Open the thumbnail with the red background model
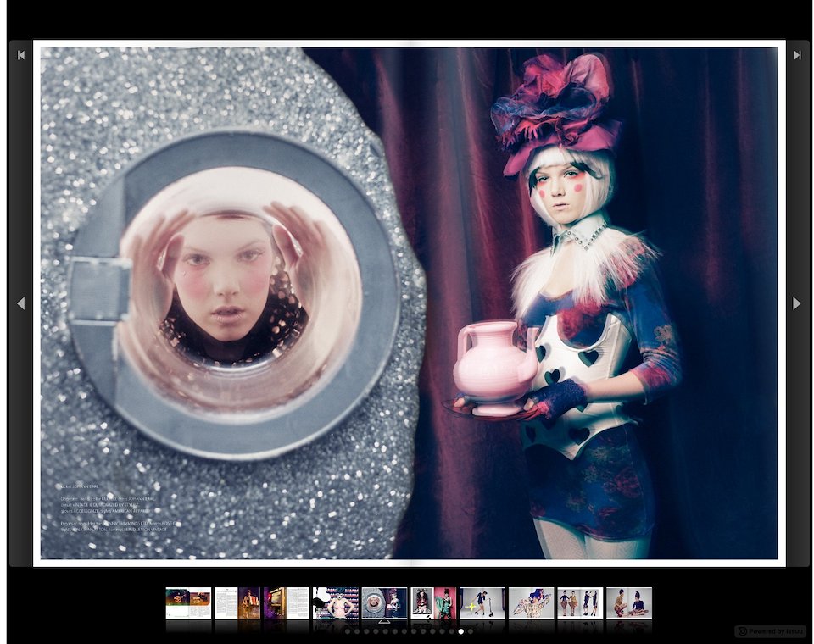Screen dimensions: 814x644 (434, 602)
